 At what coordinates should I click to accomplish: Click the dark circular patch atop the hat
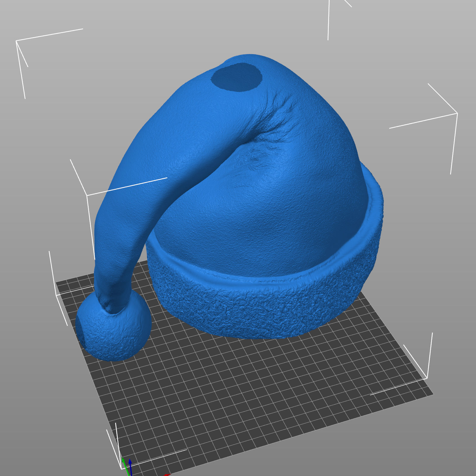click(x=237, y=77)
